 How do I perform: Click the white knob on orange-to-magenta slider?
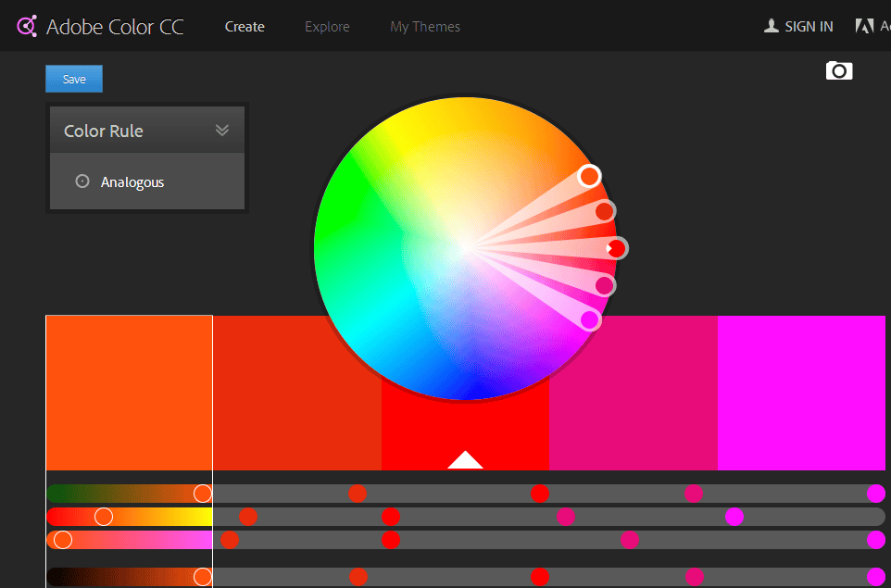[62, 540]
